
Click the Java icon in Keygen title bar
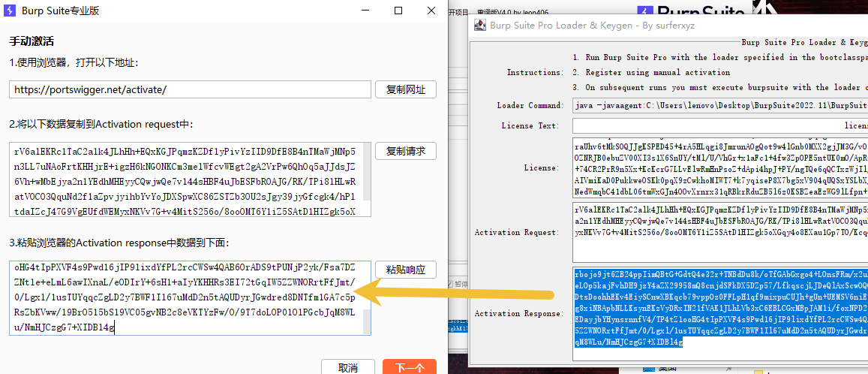coord(480,25)
